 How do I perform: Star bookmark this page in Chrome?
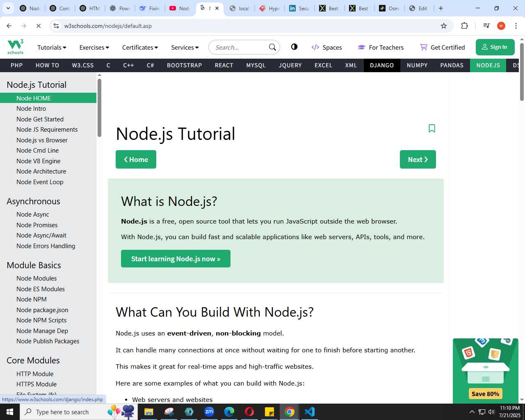(444, 26)
